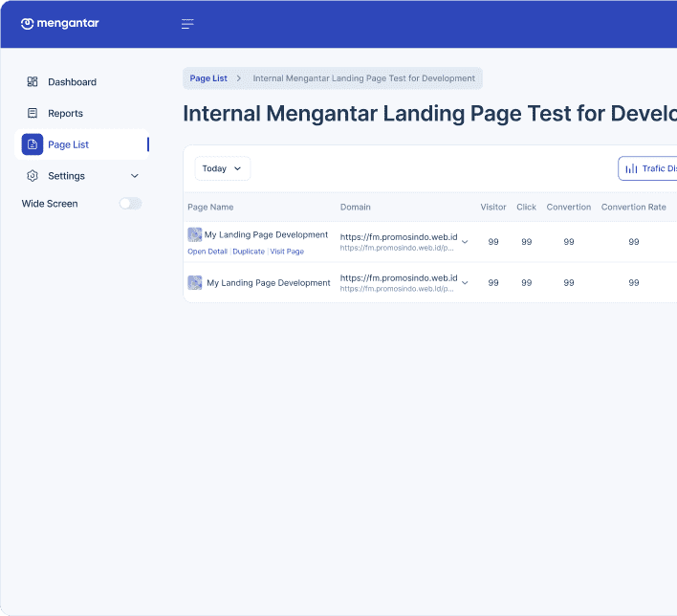Open the Today date range dropdown
Image resolution: width=677 pixels, height=616 pixels.
click(222, 168)
